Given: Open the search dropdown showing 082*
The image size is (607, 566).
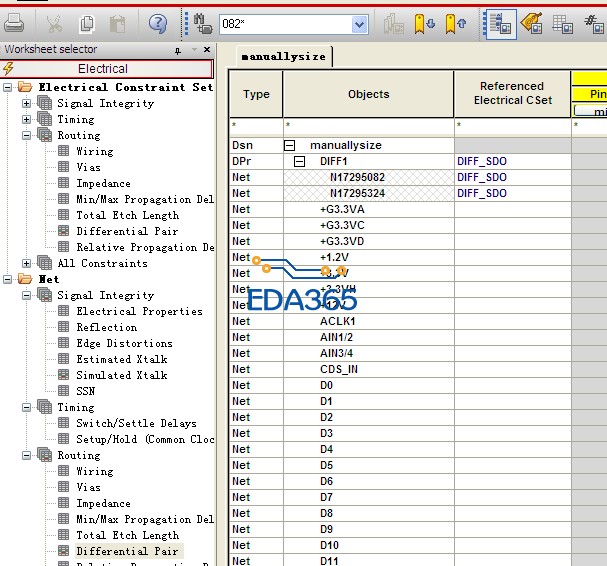Looking at the screenshot, I should tap(359, 24).
